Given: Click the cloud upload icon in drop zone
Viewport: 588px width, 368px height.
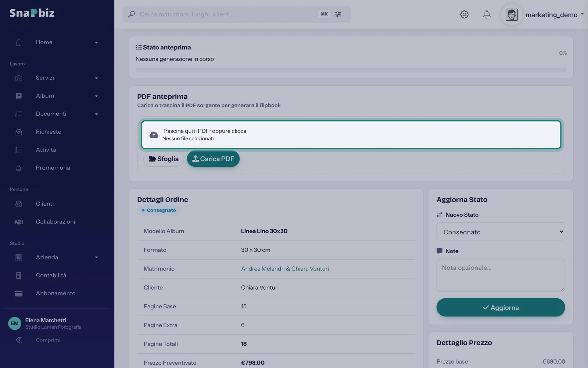Looking at the screenshot, I should pos(154,135).
